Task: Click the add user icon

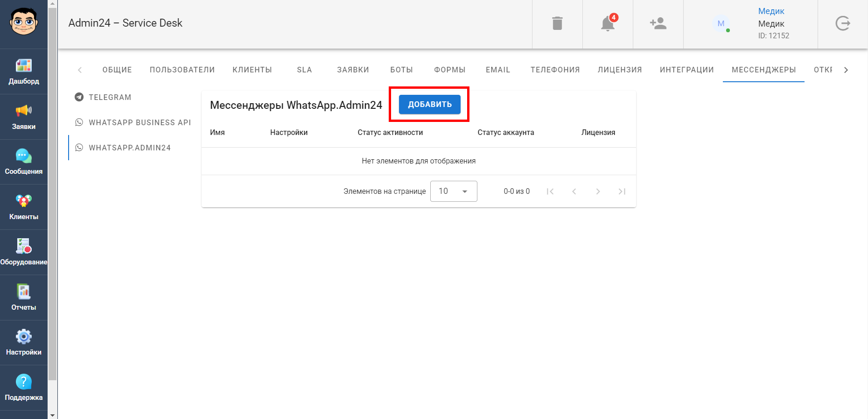Action: coord(658,23)
